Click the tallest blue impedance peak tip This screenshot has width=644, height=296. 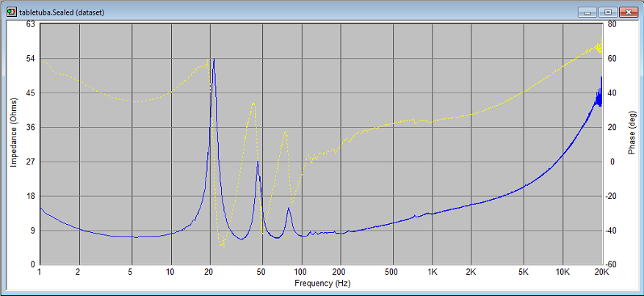point(214,59)
